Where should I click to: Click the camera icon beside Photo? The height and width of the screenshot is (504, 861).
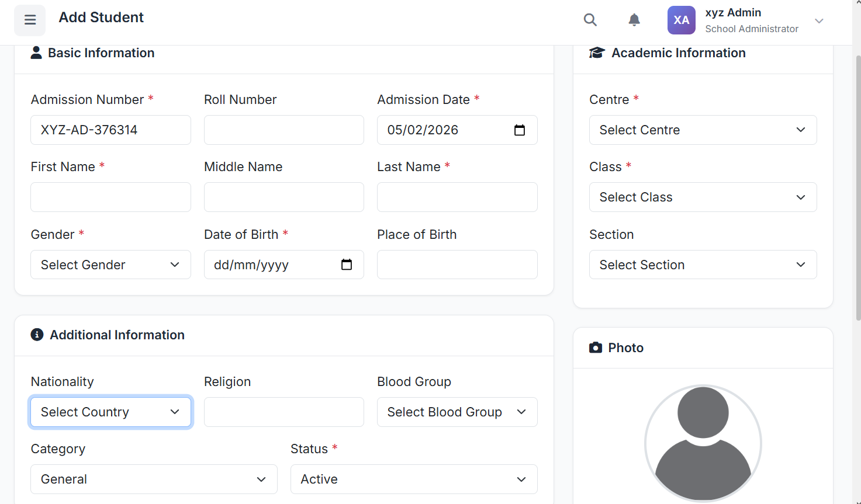point(596,348)
